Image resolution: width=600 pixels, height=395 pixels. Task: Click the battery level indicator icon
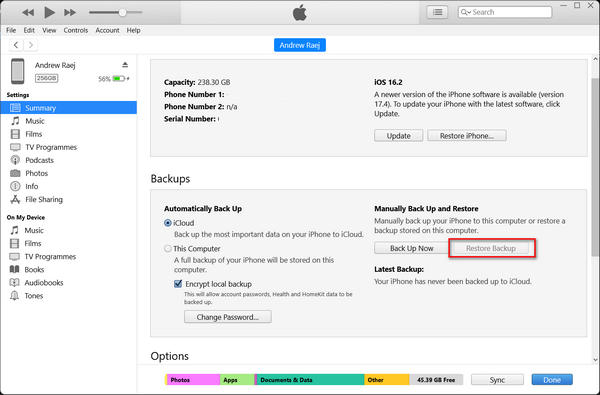coord(119,78)
